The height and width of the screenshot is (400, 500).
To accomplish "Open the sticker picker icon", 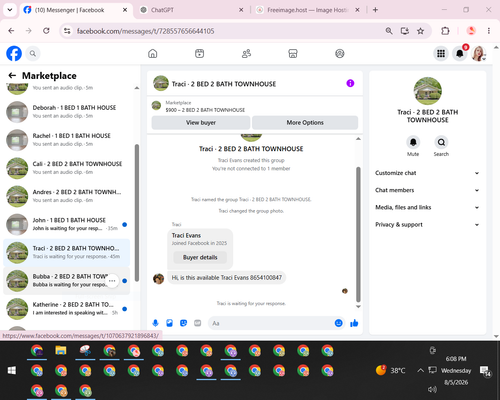I will 183,323.
